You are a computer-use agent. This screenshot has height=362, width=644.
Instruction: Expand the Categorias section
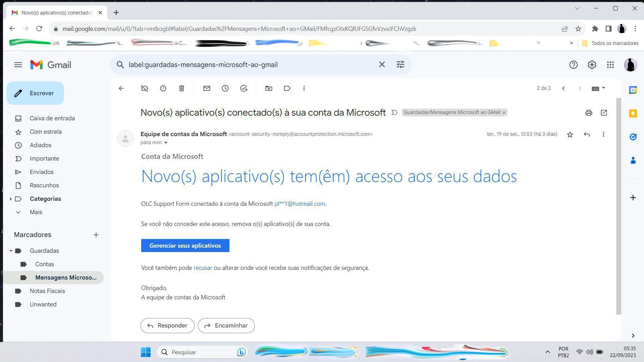click(11, 199)
